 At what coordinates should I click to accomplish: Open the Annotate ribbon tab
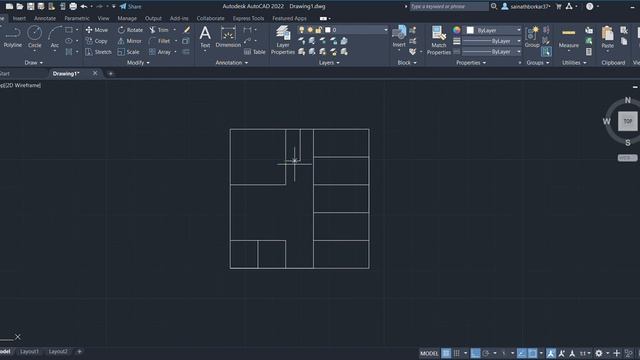click(45, 18)
